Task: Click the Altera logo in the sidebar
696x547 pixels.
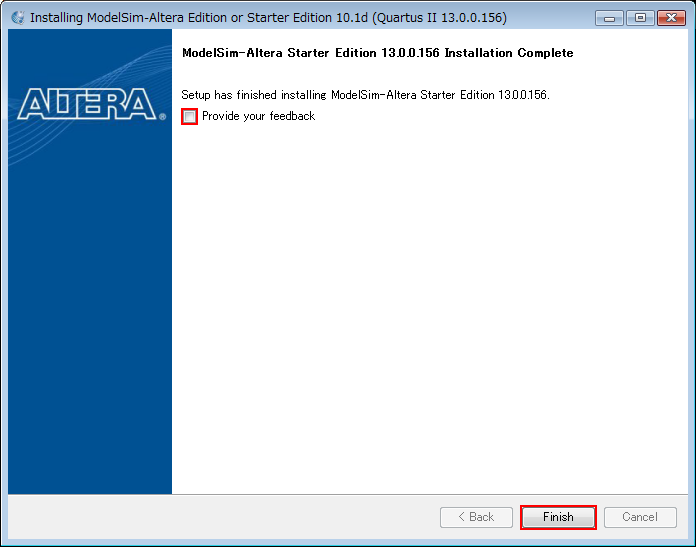Action: point(91,104)
